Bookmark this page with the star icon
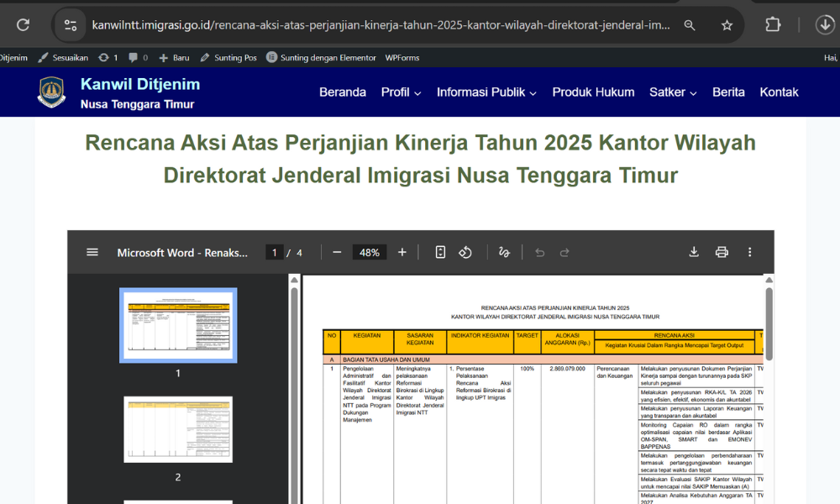This screenshot has height=504, width=840. click(x=727, y=25)
